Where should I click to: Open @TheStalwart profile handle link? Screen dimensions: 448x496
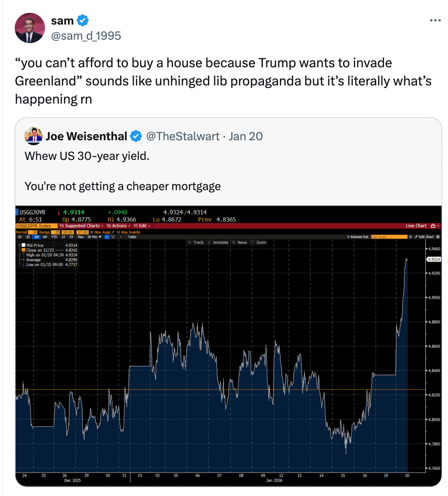pyautogui.click(x=183, y=136)
